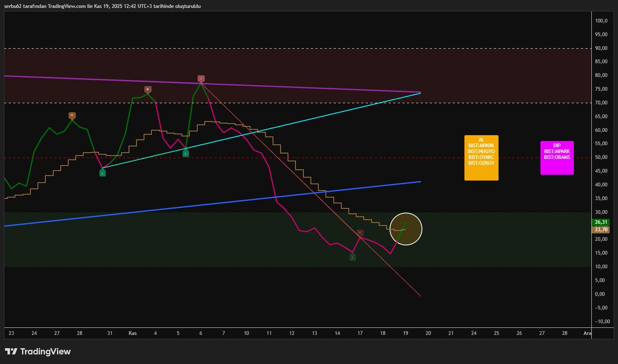Select the H marker at the November 4 peak

pos(148,90)
